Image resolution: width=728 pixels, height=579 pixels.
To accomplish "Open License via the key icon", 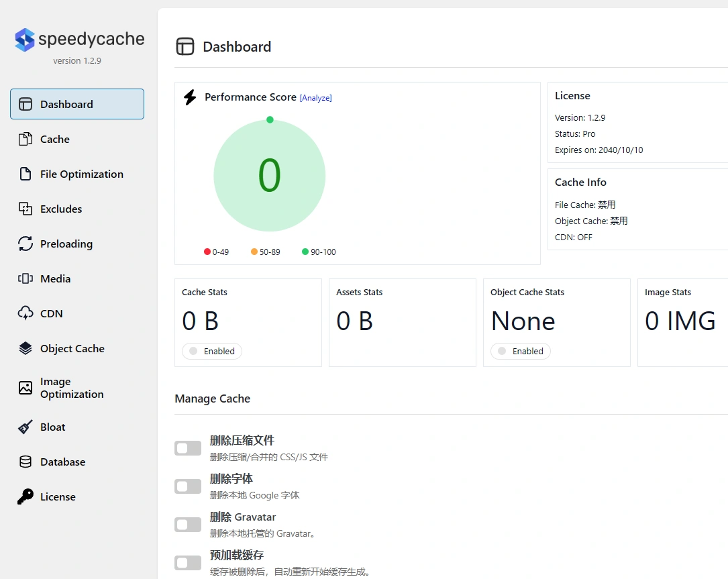I will pos(24,496).
